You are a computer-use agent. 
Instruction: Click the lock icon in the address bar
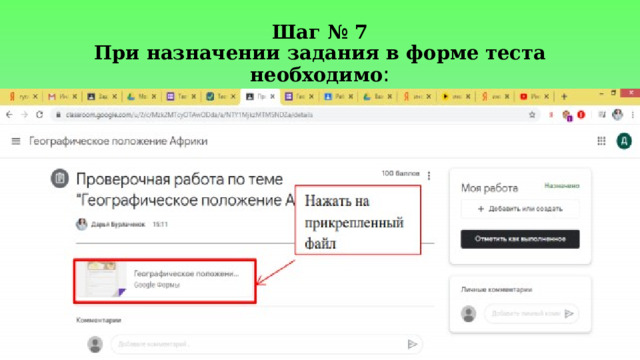pos(58,115)
